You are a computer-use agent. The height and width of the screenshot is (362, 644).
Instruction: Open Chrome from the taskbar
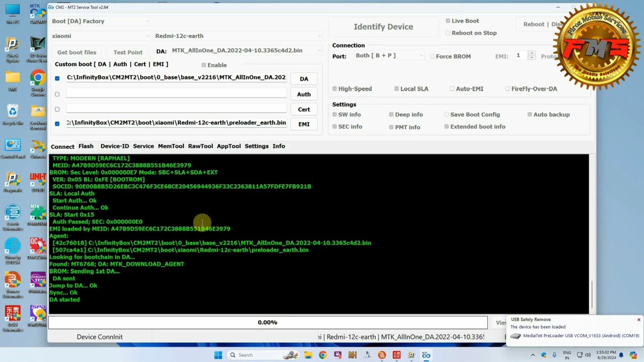click(323, 355)
